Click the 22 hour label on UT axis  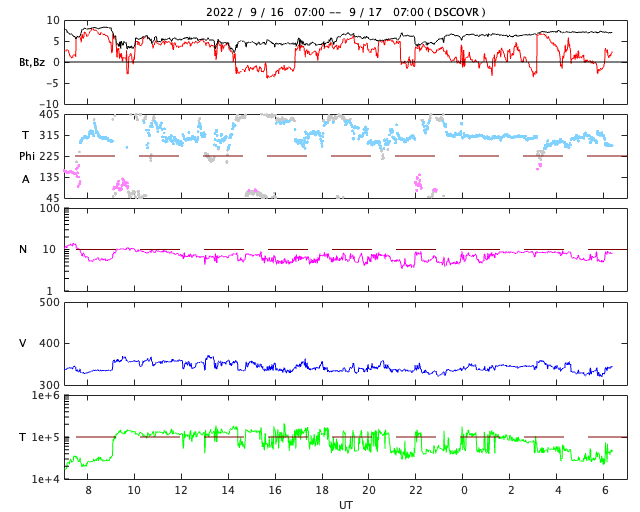point(416,490)
